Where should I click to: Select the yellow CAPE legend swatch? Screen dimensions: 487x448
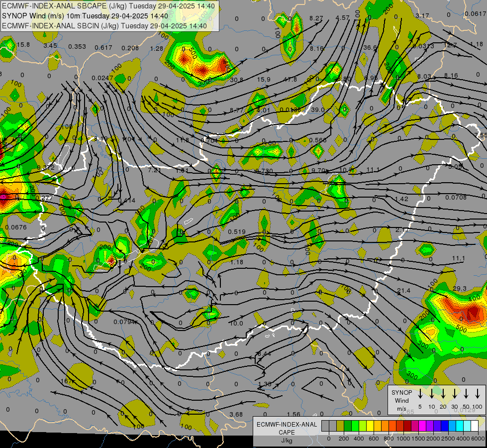point(370,426)
